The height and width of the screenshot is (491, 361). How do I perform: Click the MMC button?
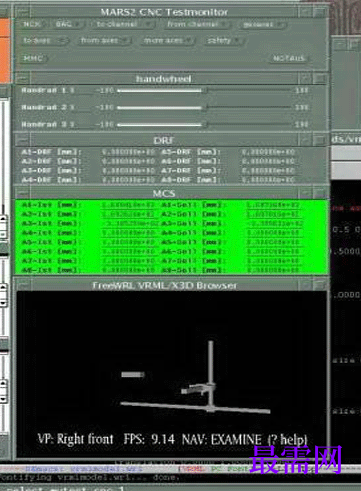(34, 58)
